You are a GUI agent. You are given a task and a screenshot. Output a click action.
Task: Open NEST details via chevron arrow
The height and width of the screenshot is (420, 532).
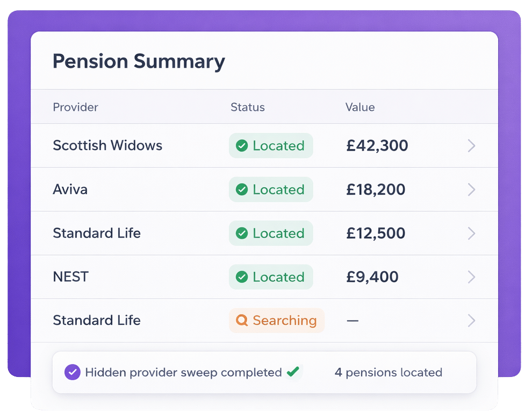click(x=471, y=277)
